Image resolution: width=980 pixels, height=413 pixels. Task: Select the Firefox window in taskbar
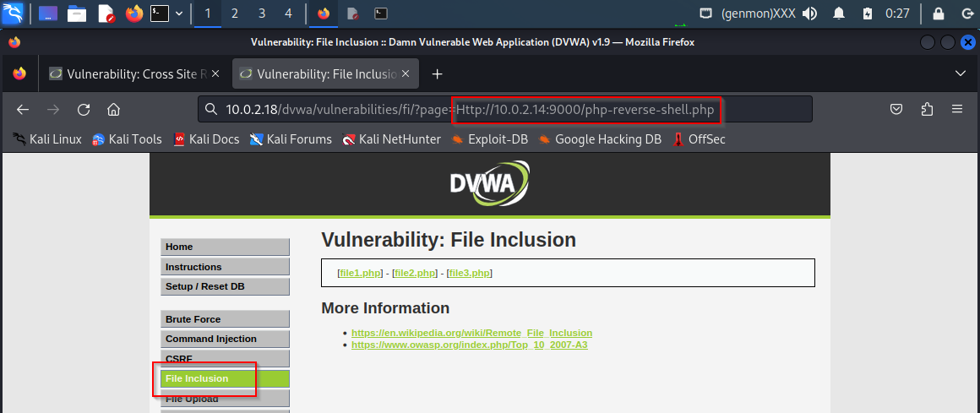pyautogui.click(x=323, y=14)
